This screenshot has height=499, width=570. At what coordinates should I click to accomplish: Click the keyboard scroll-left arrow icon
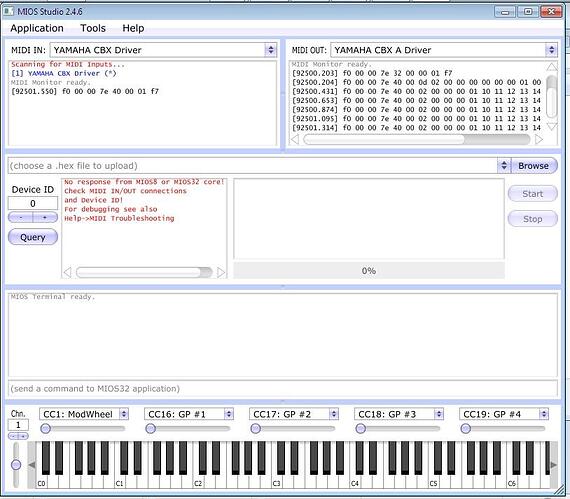coord(32,464)
